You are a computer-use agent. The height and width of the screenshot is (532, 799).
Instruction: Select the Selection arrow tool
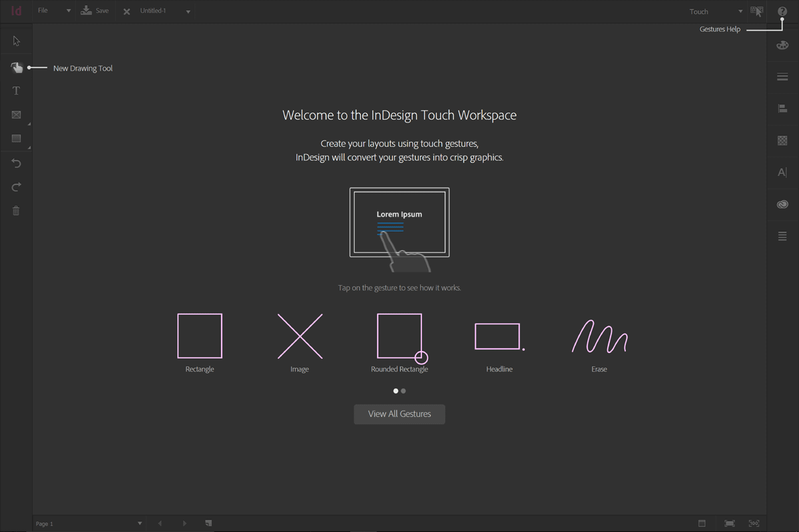click(x=16, y=41)
